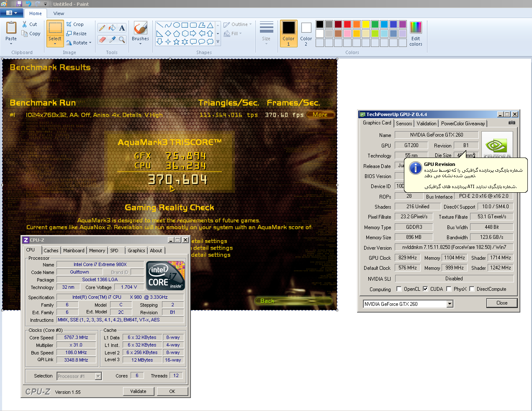Enable the OpenCL checkbox in GPU-Z
This screenshot has height=411, width=532.
coord(399,289)
